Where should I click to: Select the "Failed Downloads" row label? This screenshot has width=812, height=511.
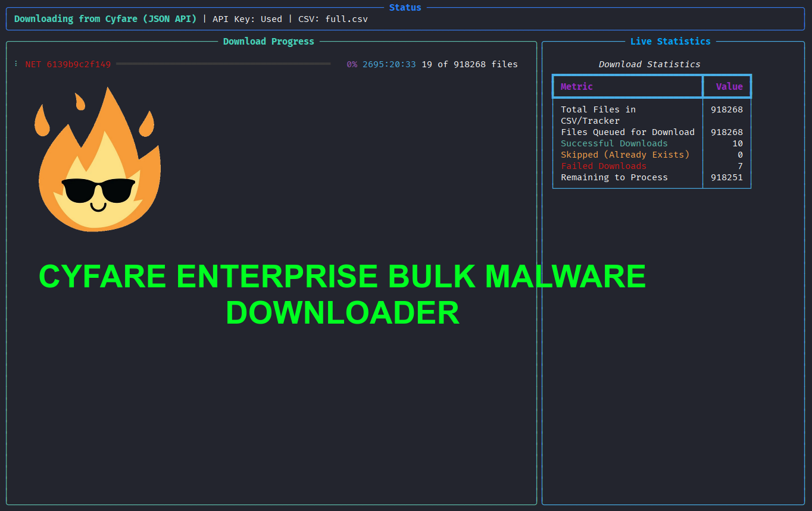(604, 166)
